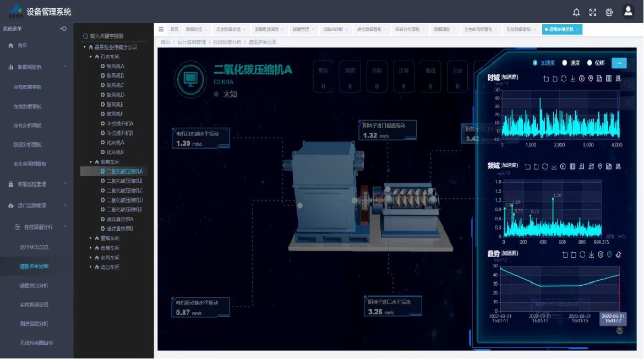Image resolution: width=644 pixels, height=359 pixels.
Task: Click the notification bell icon
Action: pos(576,12)
